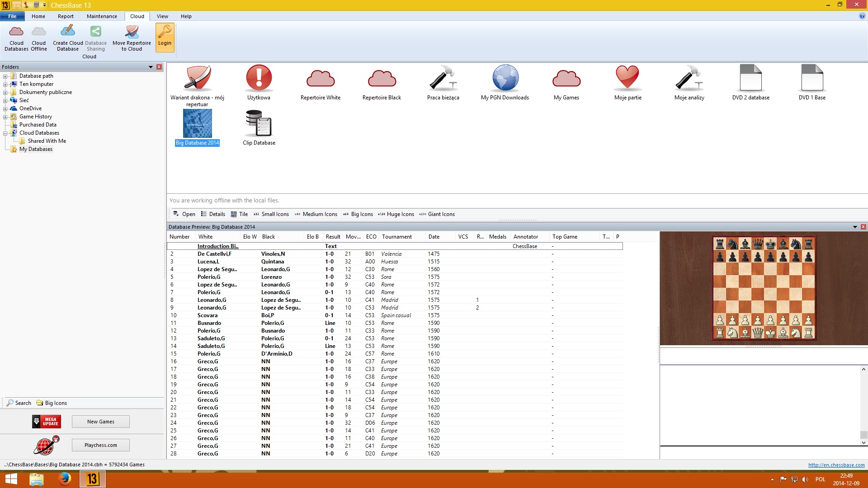
Task: Switch view to Huge Icons
Action: coord(396,214)
